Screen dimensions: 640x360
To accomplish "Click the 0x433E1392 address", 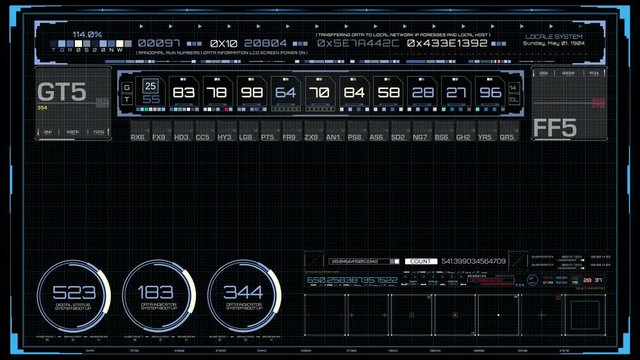I will tap(447, 43).
